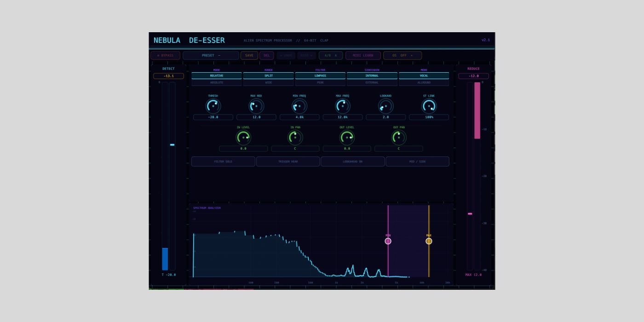Toggle MID / SIDE processing
The width and height of the screenshot is (644, 322).
pos(417,161)
